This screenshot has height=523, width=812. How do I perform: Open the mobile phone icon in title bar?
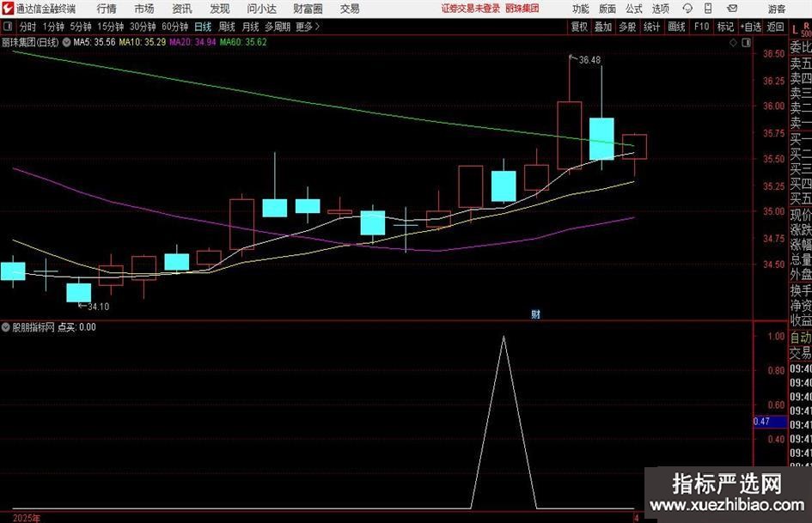point(708,9)
